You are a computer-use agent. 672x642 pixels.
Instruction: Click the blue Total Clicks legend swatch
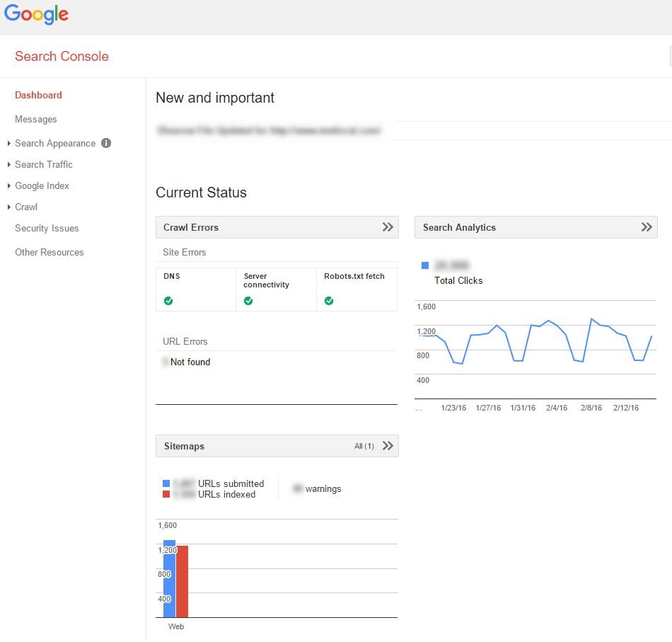pos(425,265)
